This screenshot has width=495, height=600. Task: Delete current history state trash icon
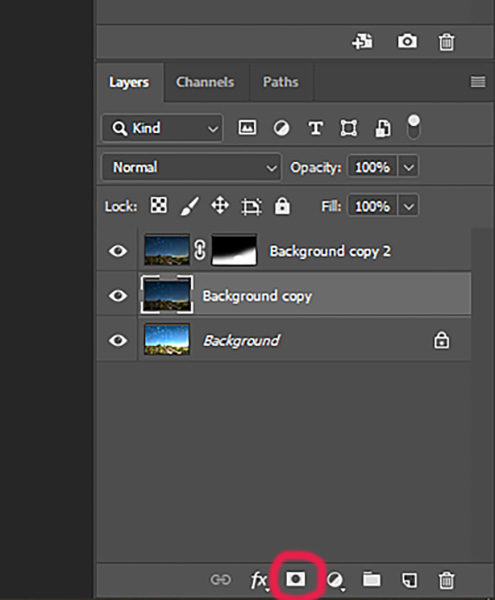tap(446, 42)
